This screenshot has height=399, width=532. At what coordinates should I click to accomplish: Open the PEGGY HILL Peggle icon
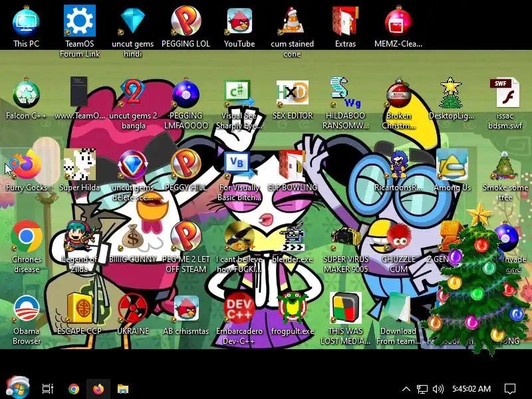click(x=186, y=164)
